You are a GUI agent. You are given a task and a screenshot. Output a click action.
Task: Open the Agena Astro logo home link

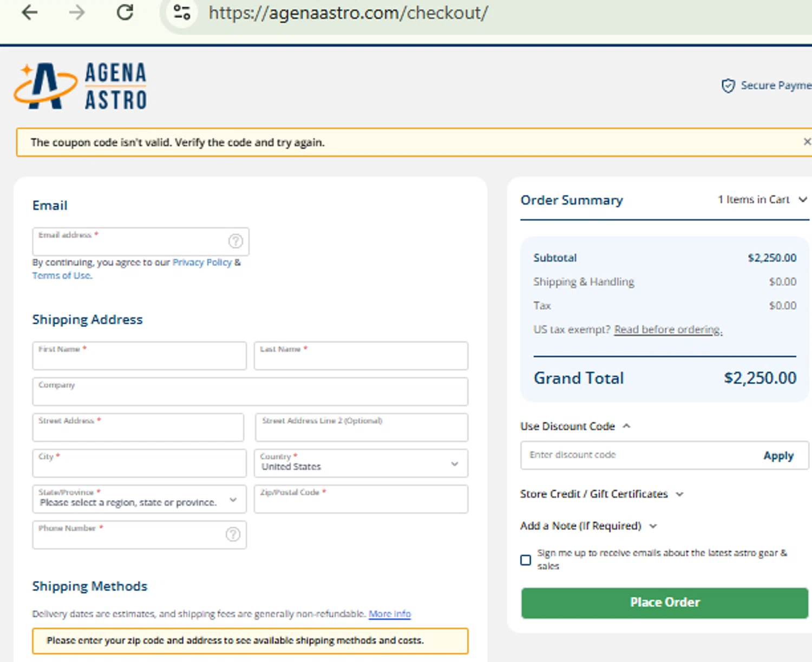tap(80, 86)
